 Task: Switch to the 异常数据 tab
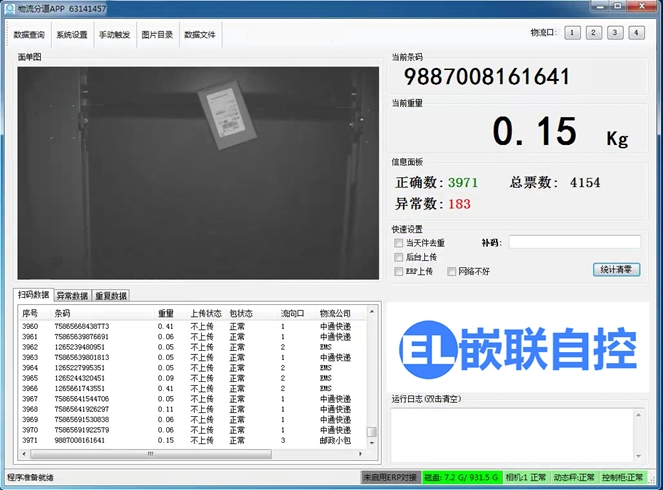coord(71,296)
